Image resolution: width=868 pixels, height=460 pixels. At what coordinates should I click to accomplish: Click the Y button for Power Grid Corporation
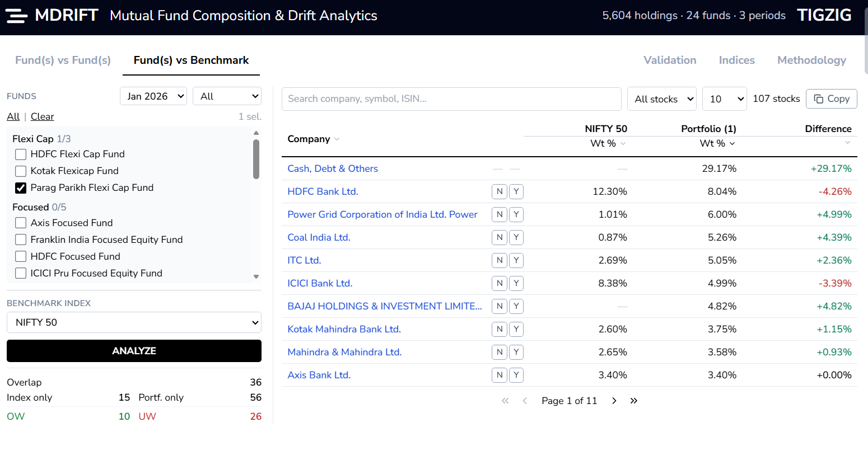coord(516,214)
